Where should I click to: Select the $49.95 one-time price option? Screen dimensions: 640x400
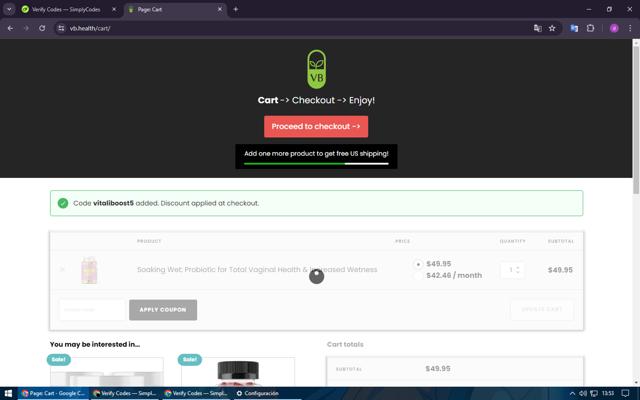[x=418, y=264]
